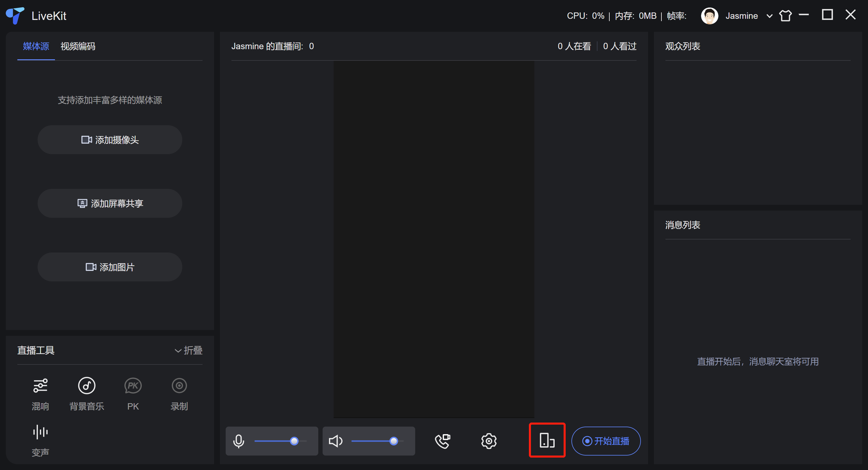
Task: Click the microphone volume slider handle
Action: pos(294,441)
